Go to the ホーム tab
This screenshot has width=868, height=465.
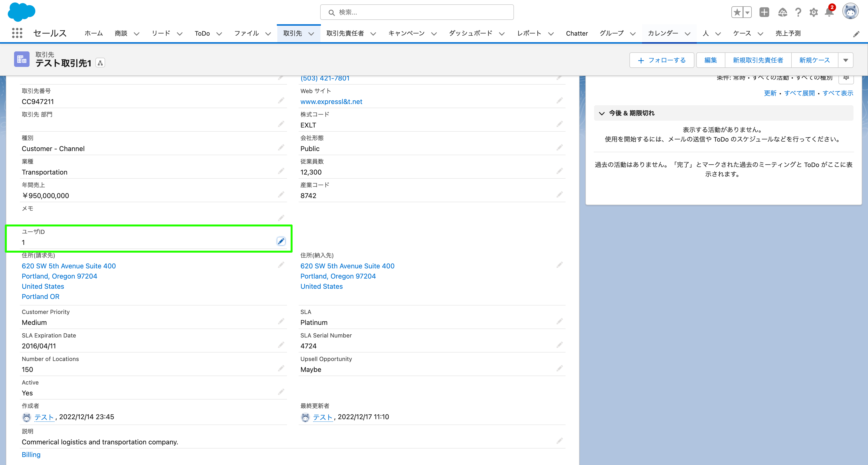click(93, 33)
